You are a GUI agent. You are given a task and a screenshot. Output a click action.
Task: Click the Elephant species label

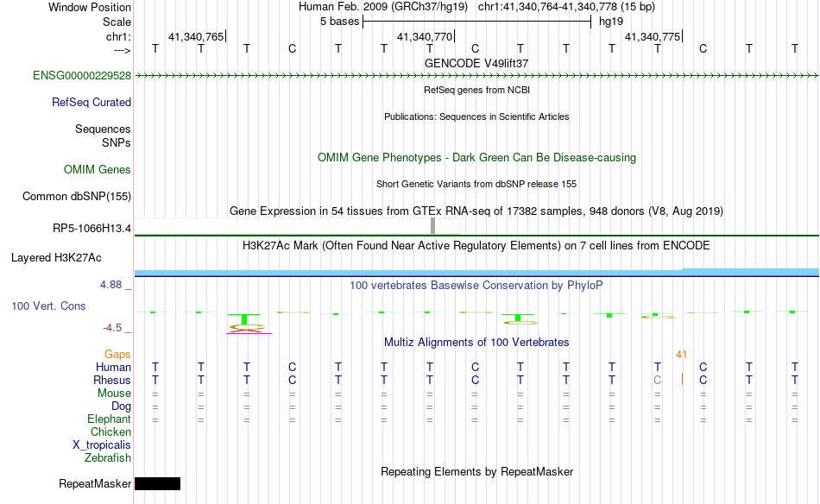point(110,419)
